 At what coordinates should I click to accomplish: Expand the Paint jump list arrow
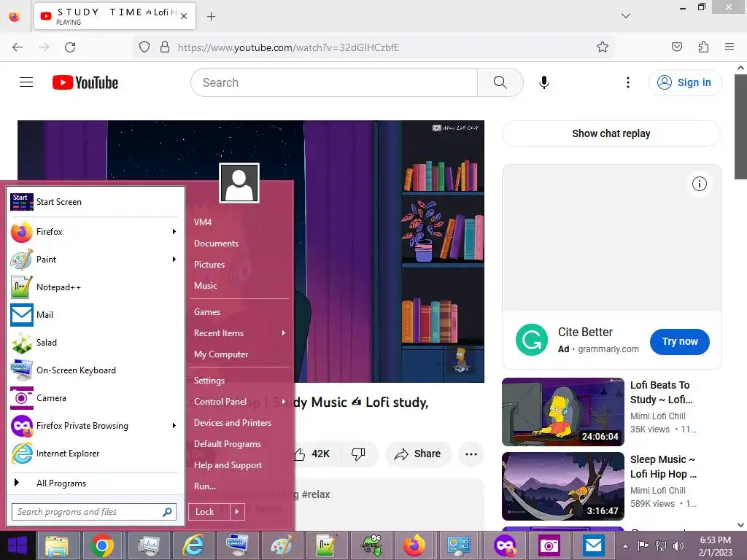[x=174, y=260]
